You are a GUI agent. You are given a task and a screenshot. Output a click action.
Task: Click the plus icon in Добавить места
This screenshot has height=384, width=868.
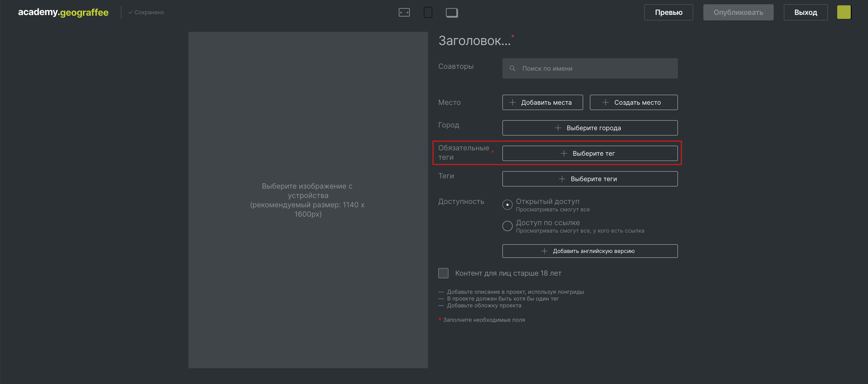point(513,102)
